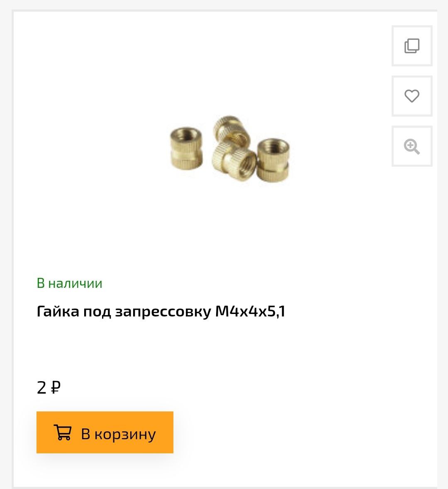Screen dimensions: 448x489
Task: Click the 'корзину' text on the orange button
Action: [125, 434]
